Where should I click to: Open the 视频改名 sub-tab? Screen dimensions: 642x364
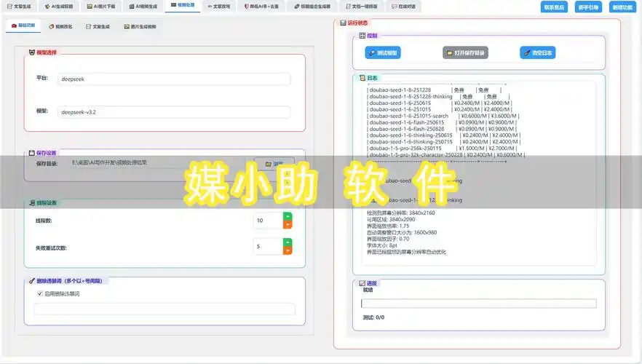coord(60,26)
